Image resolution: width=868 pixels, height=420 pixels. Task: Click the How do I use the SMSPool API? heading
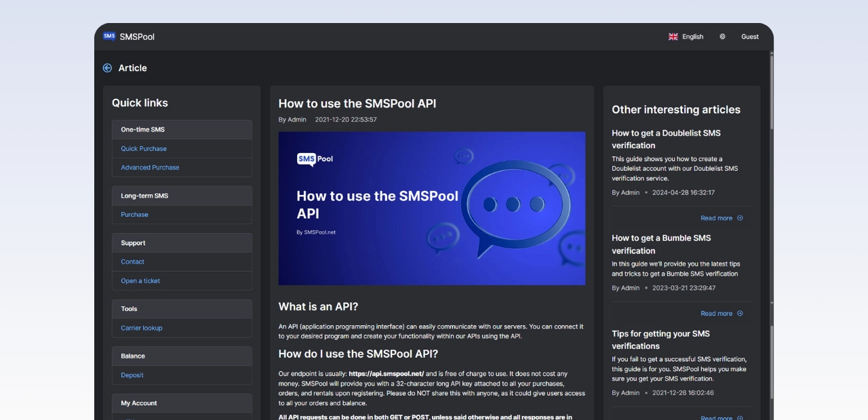(x=358, y=354)
